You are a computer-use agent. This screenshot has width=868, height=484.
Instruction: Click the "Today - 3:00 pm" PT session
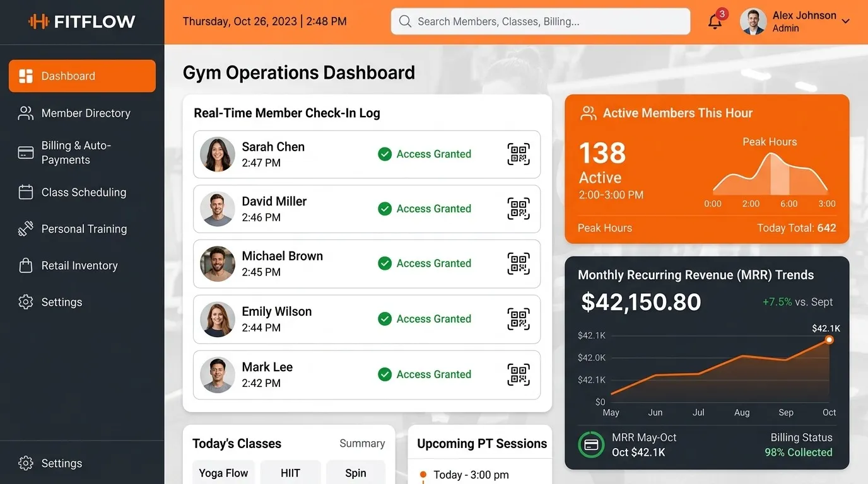[x=471, y=475]
